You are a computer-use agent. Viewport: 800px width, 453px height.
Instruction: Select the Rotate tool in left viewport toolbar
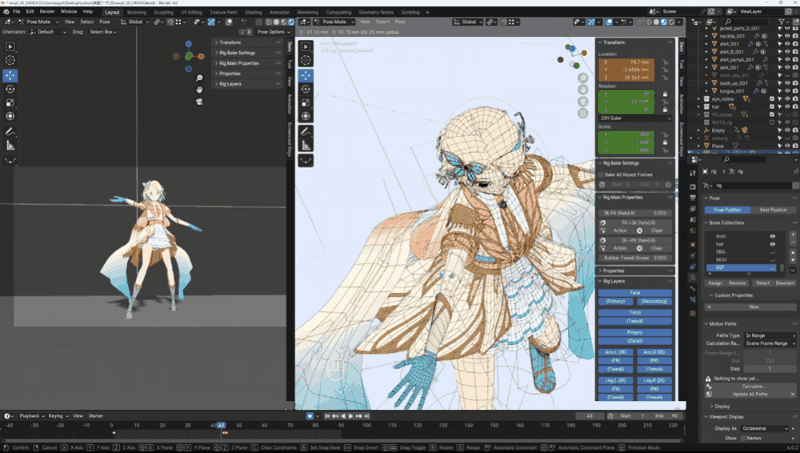tap(10, 89)
